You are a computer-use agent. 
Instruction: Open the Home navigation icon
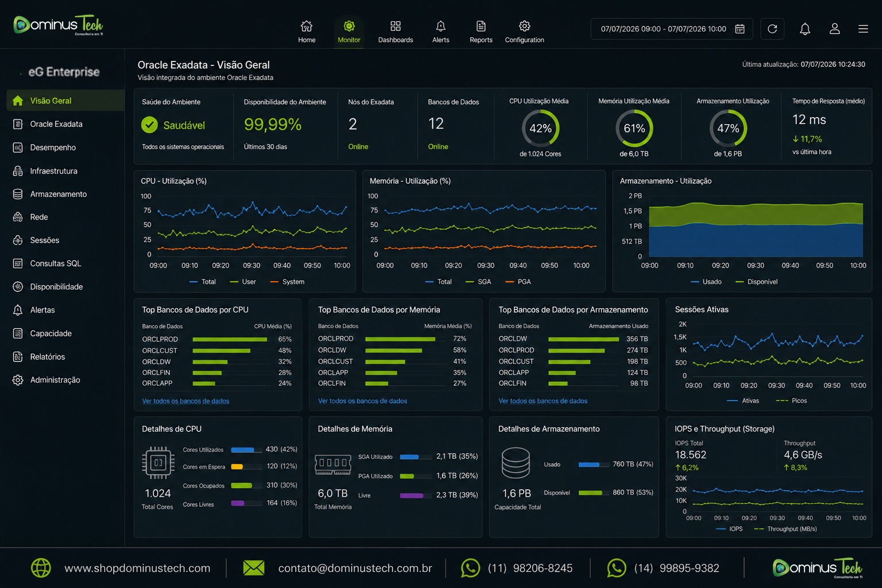307,26
